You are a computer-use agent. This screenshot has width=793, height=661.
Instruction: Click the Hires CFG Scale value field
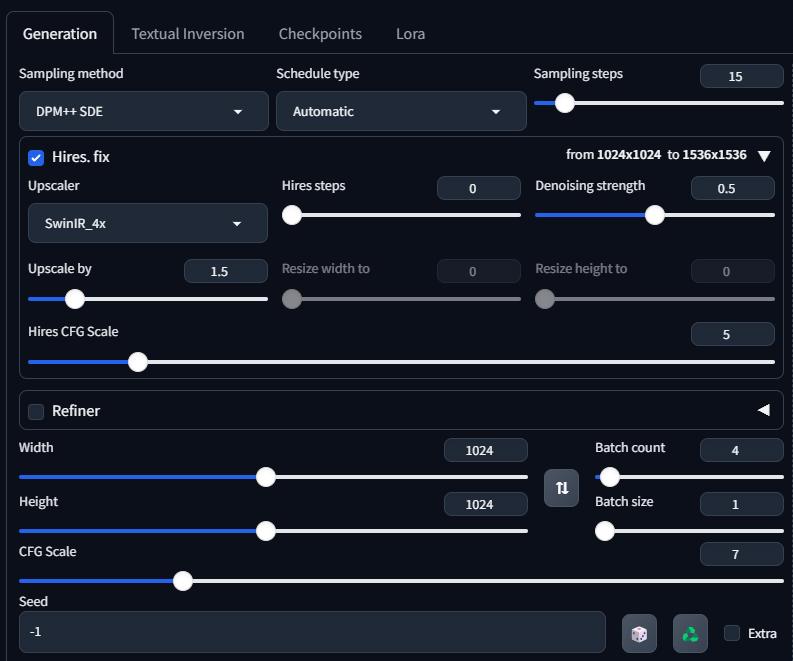pyautogui.click(x=732, y=334)
